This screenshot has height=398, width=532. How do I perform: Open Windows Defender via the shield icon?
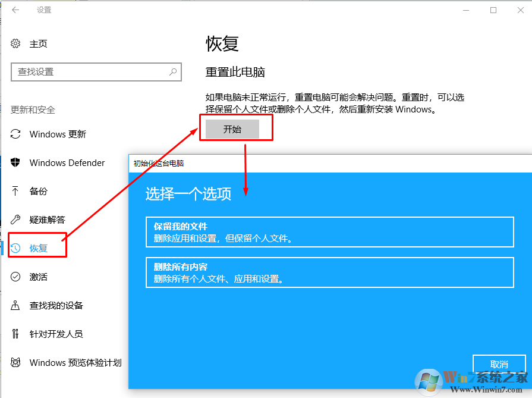point(15,162)
